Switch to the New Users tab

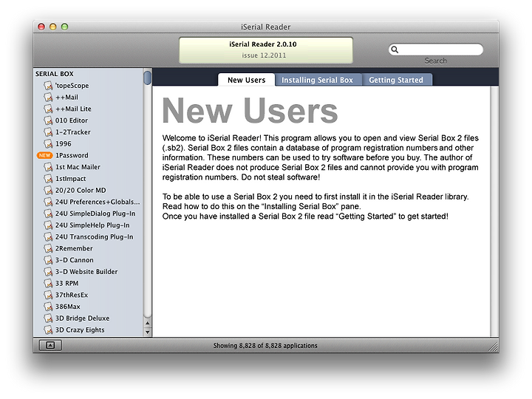click(x=246, y=80)
